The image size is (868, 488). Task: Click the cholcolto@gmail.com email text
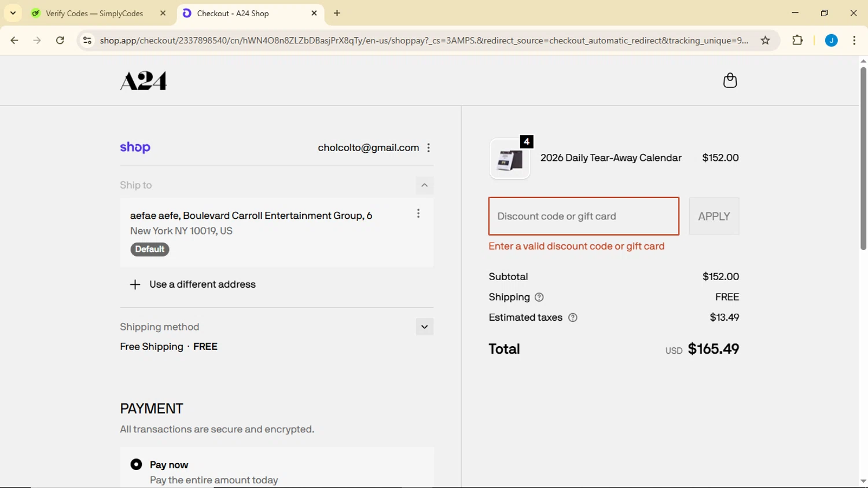[368, 148]
